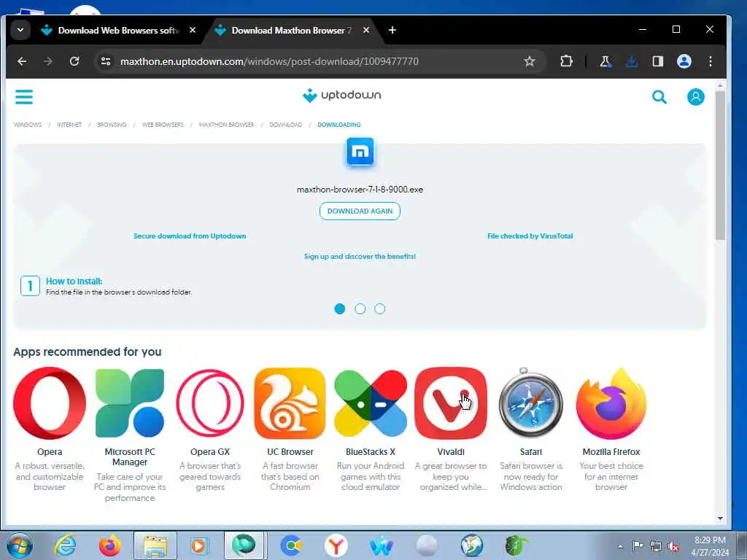The height and width of the screenshot is (560, 747).
Task: Launch Firefox from the taskbar
Action: click(109, 545)
